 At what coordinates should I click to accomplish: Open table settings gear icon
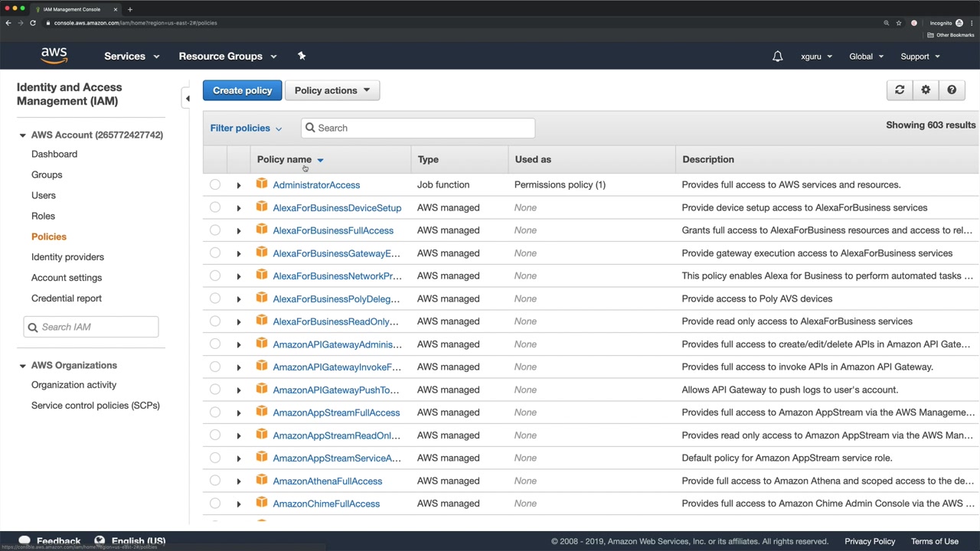[x=926, y=90]
